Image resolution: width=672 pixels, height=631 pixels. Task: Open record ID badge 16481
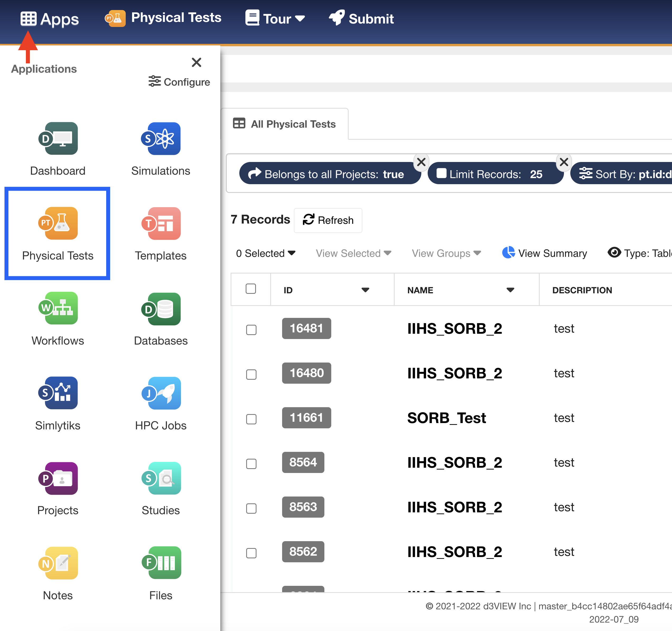(307, 328)
